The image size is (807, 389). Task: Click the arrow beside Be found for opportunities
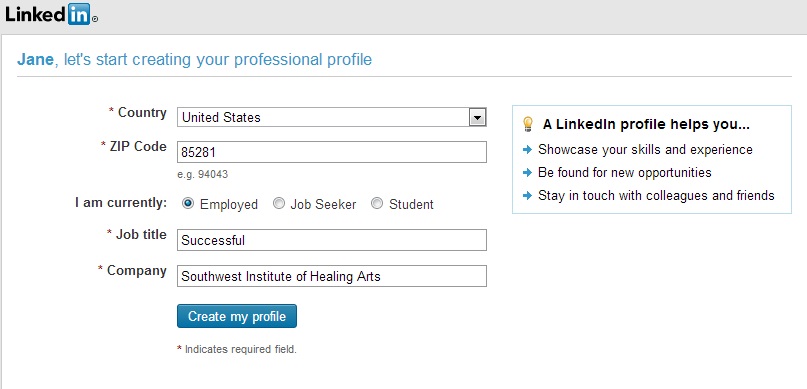527,172
